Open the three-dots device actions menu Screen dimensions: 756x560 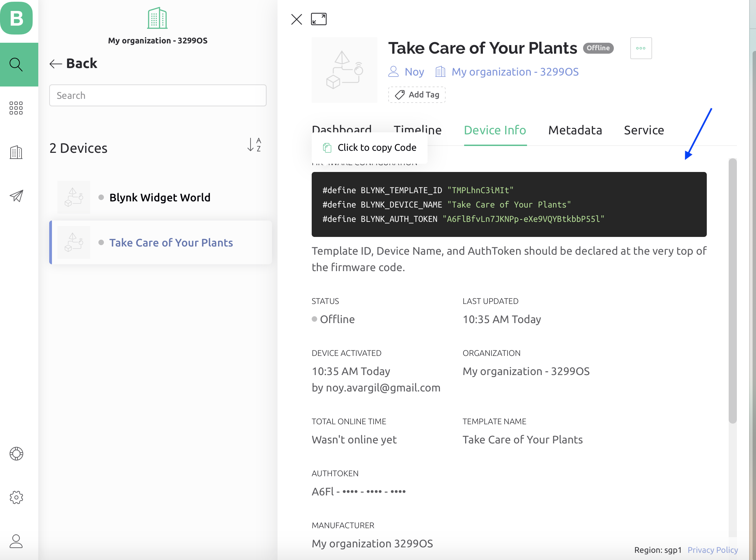click(x=641, y=48)
